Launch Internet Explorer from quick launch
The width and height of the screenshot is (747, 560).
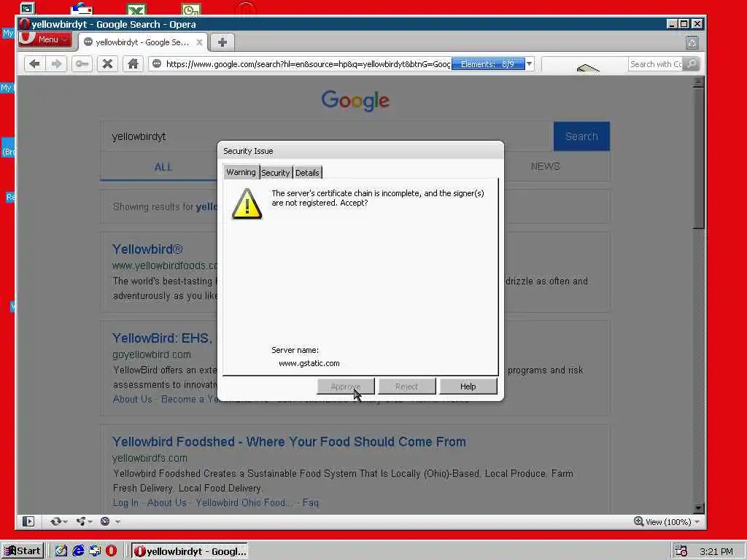pyautogui.click(x=78, y=551)
